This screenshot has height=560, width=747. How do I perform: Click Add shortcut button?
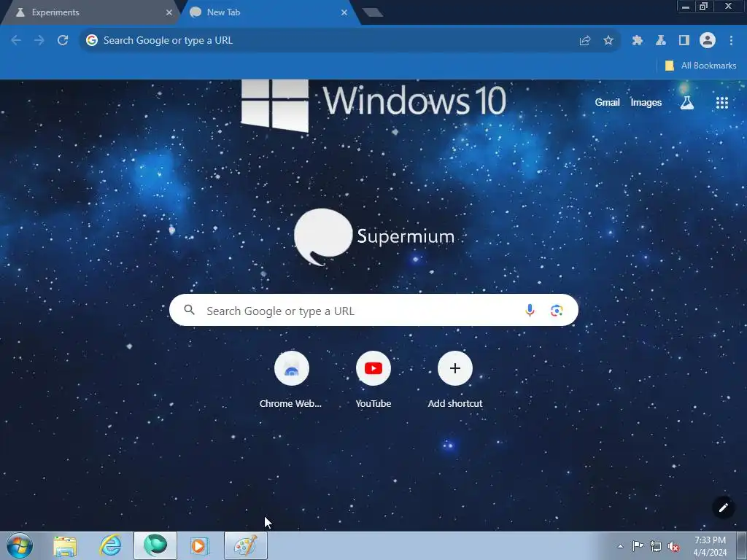[455, 380]
